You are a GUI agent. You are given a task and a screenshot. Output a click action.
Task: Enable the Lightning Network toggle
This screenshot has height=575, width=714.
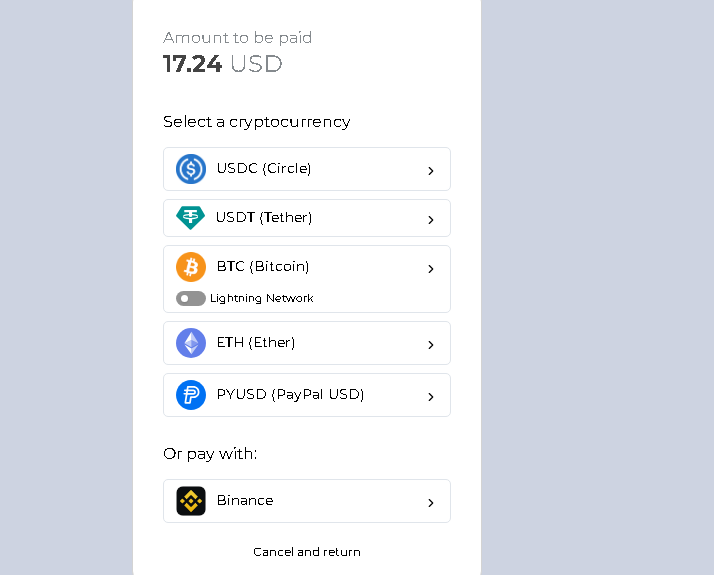pyautogui.click(x=190, y=298)
